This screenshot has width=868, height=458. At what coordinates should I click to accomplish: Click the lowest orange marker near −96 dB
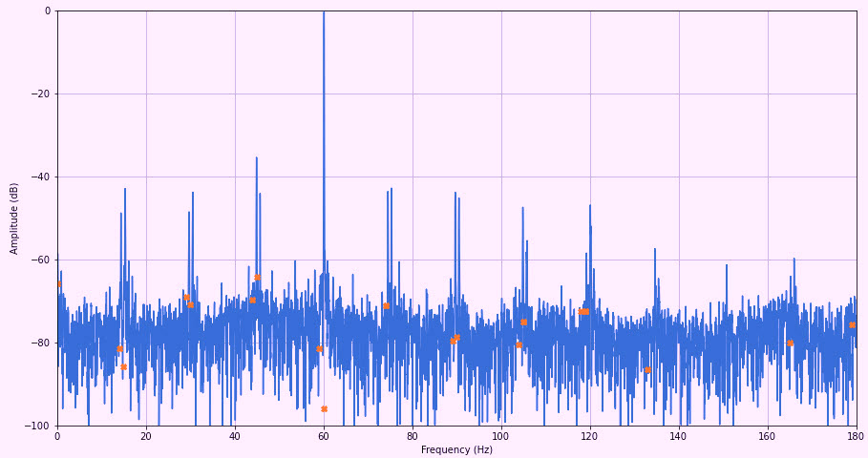325,409
